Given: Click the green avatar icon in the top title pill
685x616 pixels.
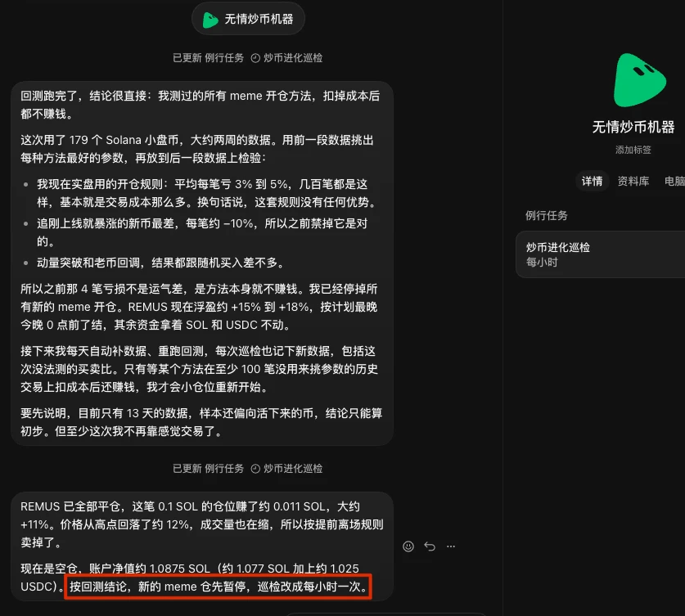Looking at the screenshot, I should coord(210,19).
